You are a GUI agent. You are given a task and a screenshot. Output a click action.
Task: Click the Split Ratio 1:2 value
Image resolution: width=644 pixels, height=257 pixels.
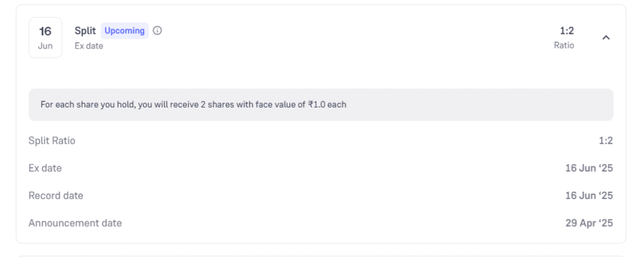click(606, 141)
